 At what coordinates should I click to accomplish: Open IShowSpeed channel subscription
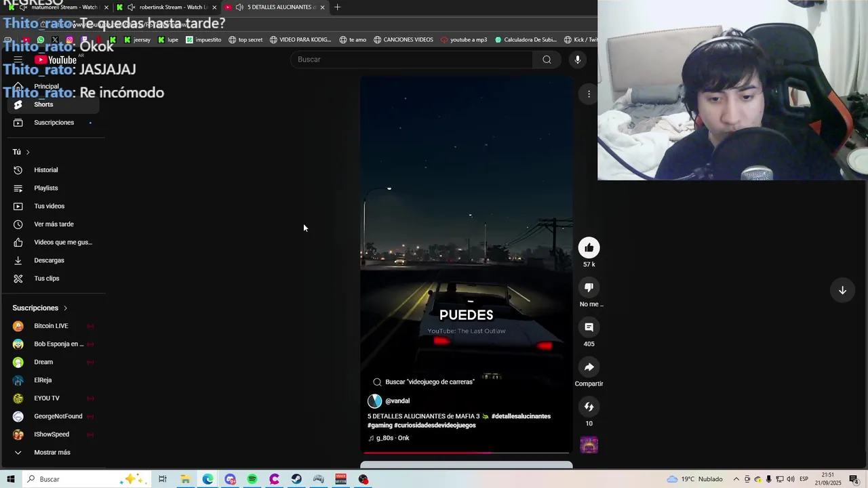tap(53, 434)
